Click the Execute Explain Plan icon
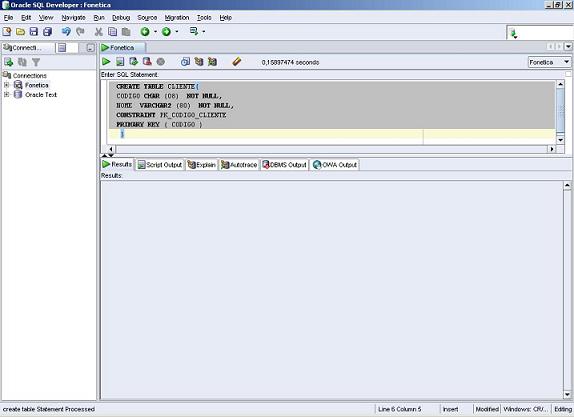Image resolution: width=574 pixels, height=417 pixels. [x=199, y=62]
